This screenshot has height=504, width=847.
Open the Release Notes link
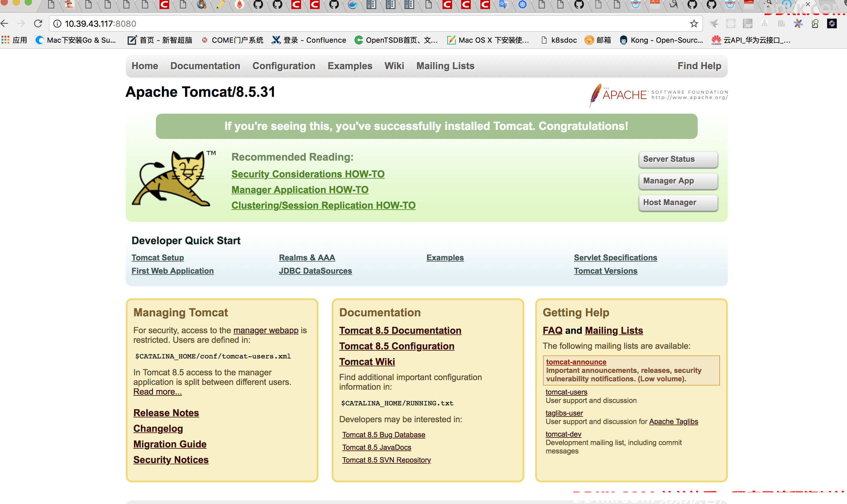(x=166, y=413)
